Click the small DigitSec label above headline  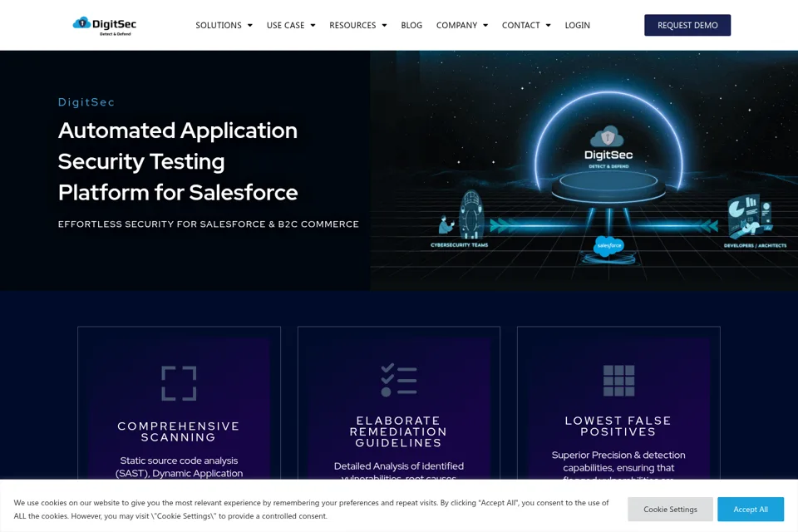point(86,101)
